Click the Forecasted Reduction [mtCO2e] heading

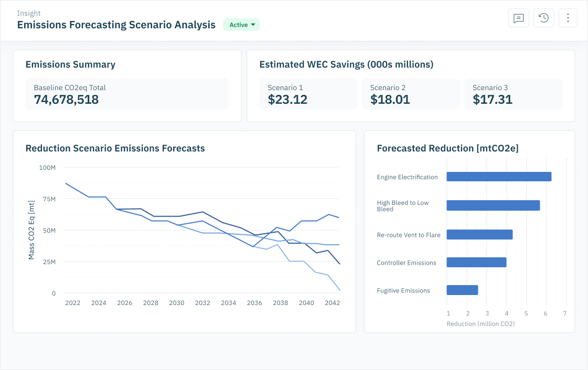pyautogui.click(x=448, y=148)
